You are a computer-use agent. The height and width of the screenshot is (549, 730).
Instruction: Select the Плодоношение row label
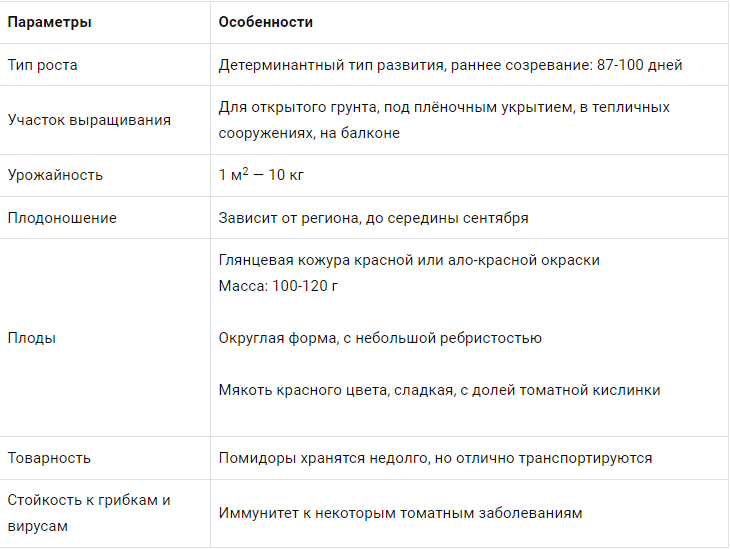click(62, 218)
